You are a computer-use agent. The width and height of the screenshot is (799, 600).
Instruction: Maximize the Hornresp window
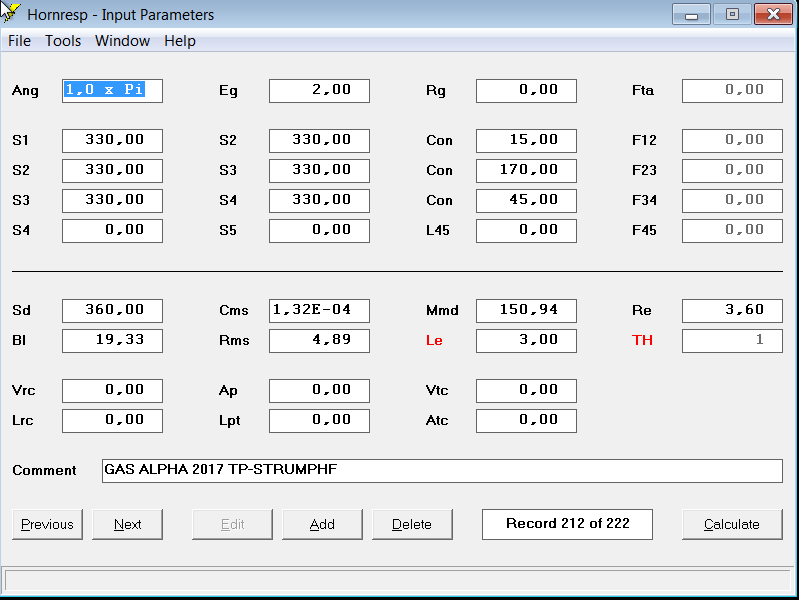click(x=732, y=14)
